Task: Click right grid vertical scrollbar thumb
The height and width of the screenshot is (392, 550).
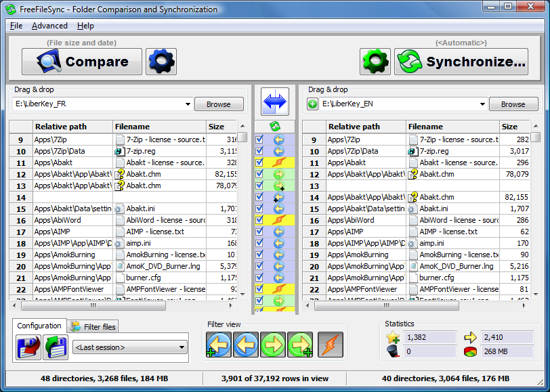Action: click(536, 137)
